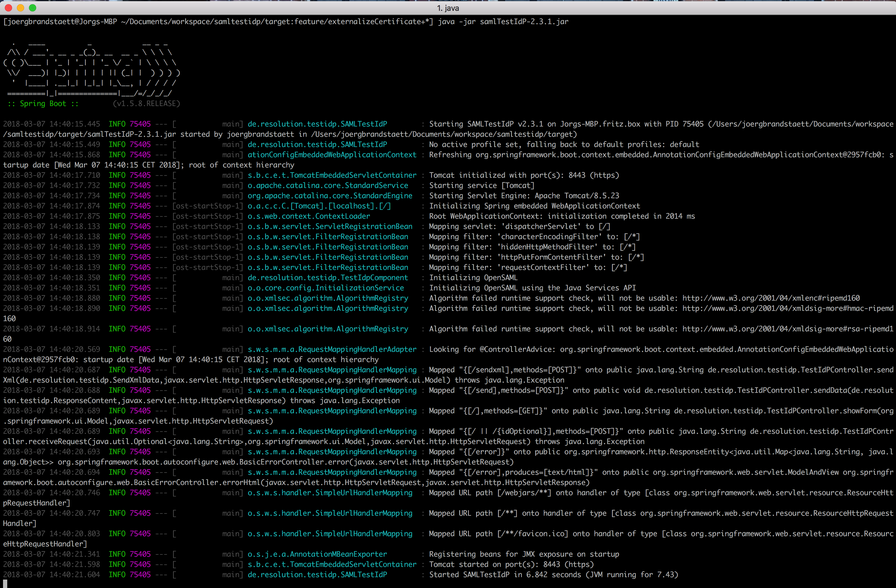Click 'Initializing OpenSAML using the Java Services API'
This screenshot has width=896, height=588.
[x=532, y=288]
